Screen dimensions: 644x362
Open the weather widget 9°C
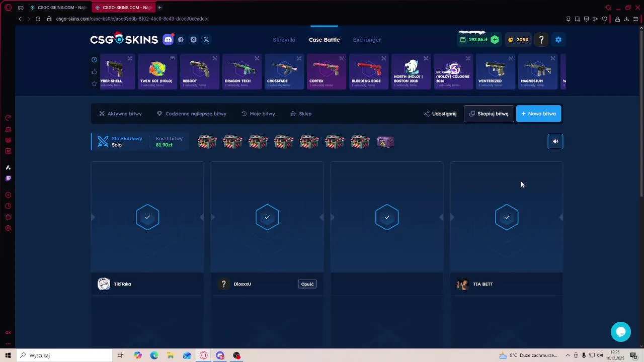pyautogui.click(x=528, y=355)
